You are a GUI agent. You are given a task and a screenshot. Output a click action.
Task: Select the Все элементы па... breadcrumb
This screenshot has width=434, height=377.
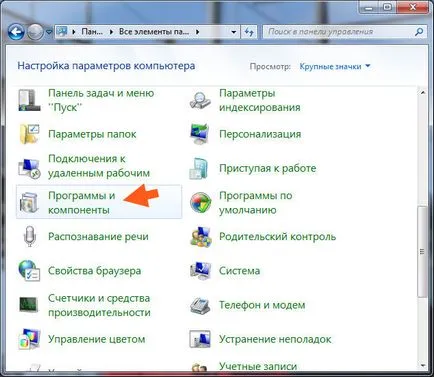tap(154, 32)
